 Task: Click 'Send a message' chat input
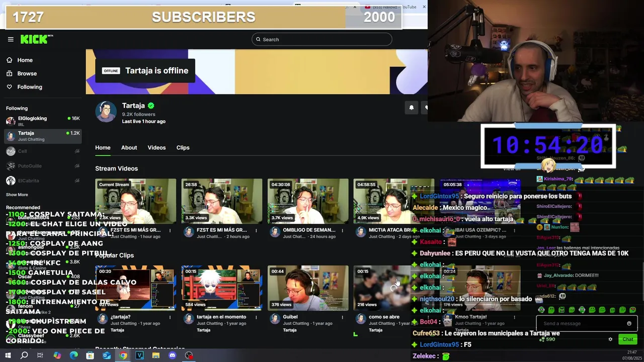click(x=581, y=323)
